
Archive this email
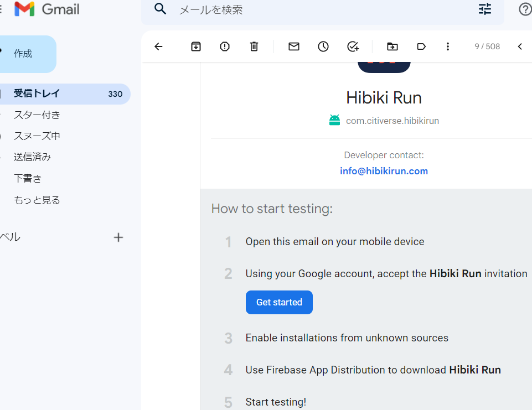click(196, 46)
